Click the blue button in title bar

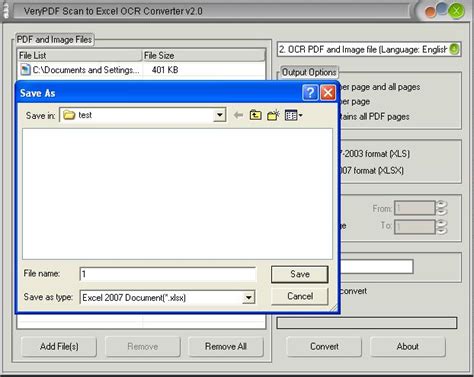[442, 9]
